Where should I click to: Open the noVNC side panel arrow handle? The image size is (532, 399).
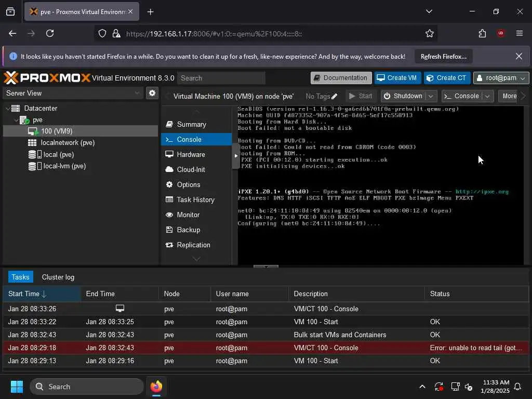point(236,156)
